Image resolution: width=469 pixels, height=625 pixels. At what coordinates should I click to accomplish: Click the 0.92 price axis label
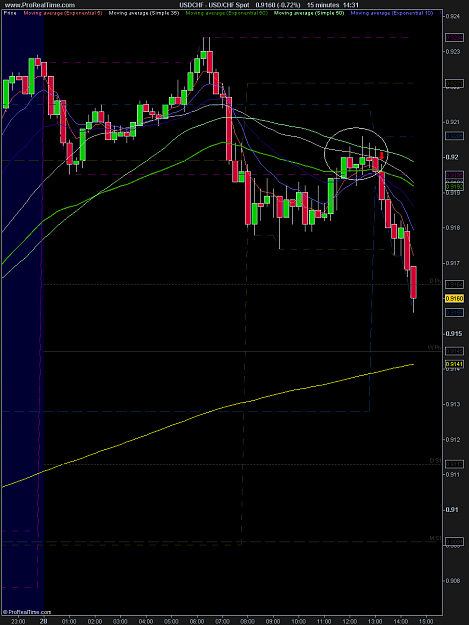coord(451,157)
